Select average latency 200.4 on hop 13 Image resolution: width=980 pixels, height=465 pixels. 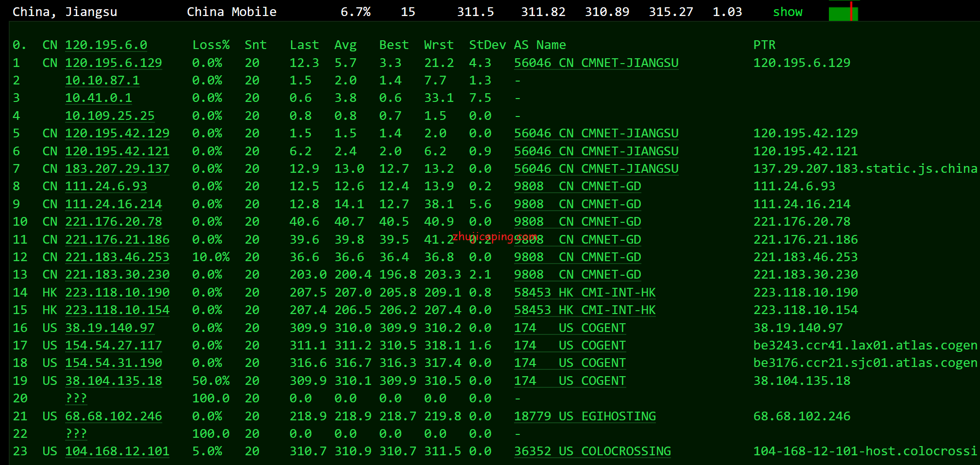[x=353, y=275]
